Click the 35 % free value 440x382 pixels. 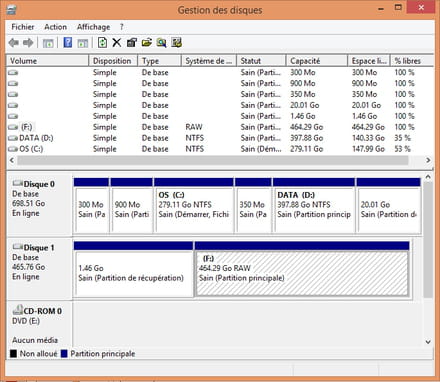[x=402, y=138]
